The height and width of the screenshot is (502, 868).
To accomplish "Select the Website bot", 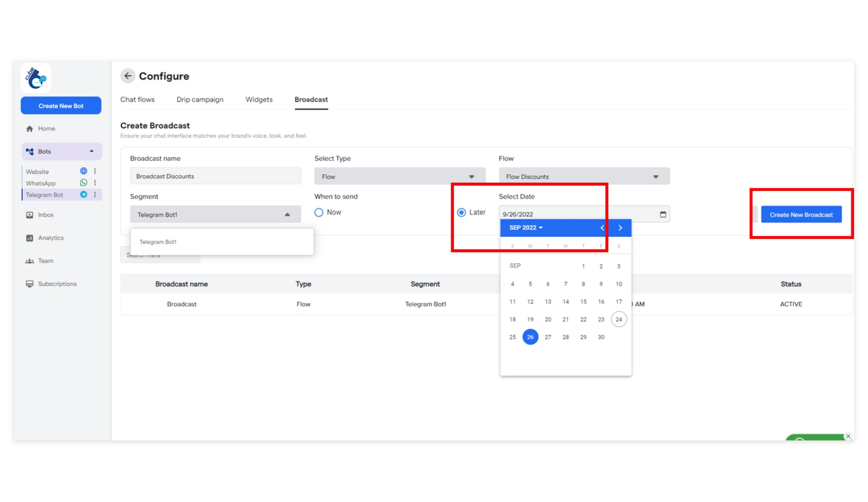I will (x=37, y=172).
